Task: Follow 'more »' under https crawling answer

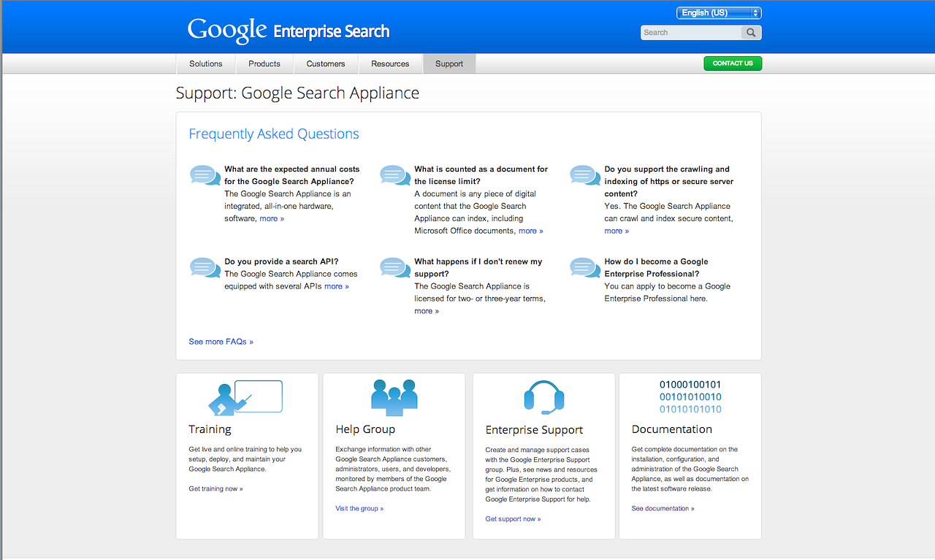Action: [x=617, y=231]
